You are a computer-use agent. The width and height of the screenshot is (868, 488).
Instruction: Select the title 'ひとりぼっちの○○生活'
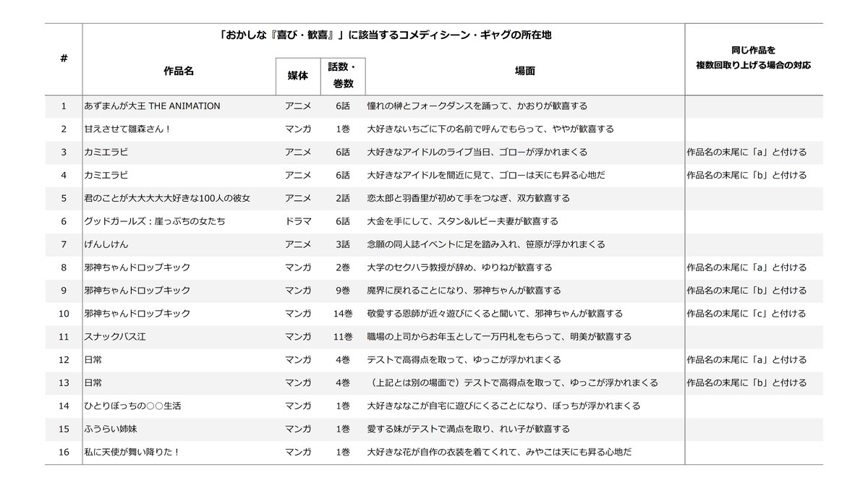[x=132, y=406]
